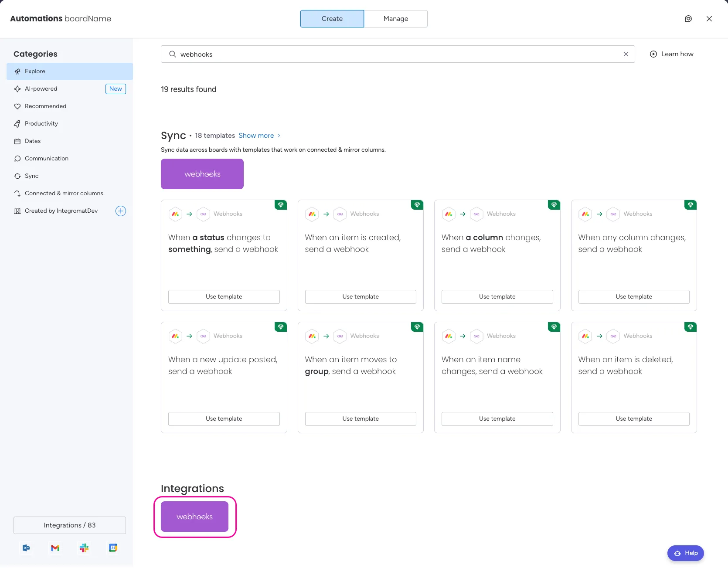Click the New badge beside AI-powered

[x=116, y=89]
